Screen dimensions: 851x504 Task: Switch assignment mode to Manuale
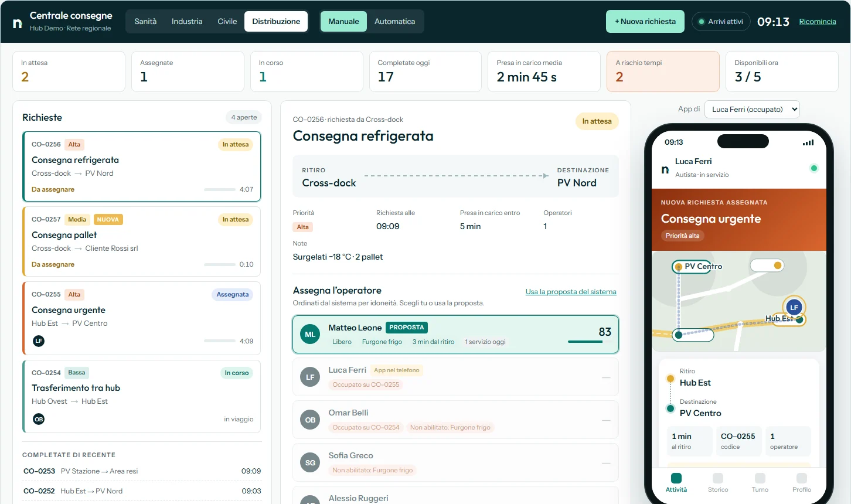(x=343, y=22)
